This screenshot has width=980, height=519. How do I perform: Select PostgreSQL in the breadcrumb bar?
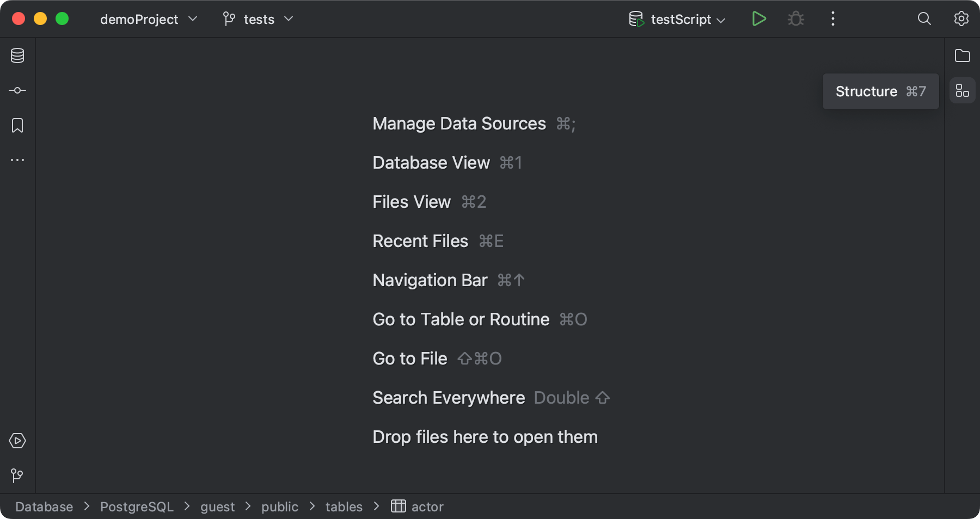pyautogui.click(x=137, y=506)
